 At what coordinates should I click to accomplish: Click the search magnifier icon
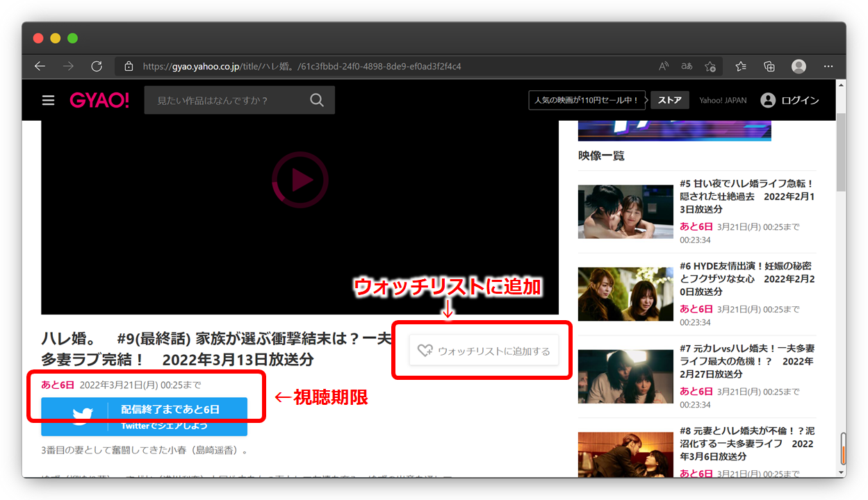click(x=317, y=100)
